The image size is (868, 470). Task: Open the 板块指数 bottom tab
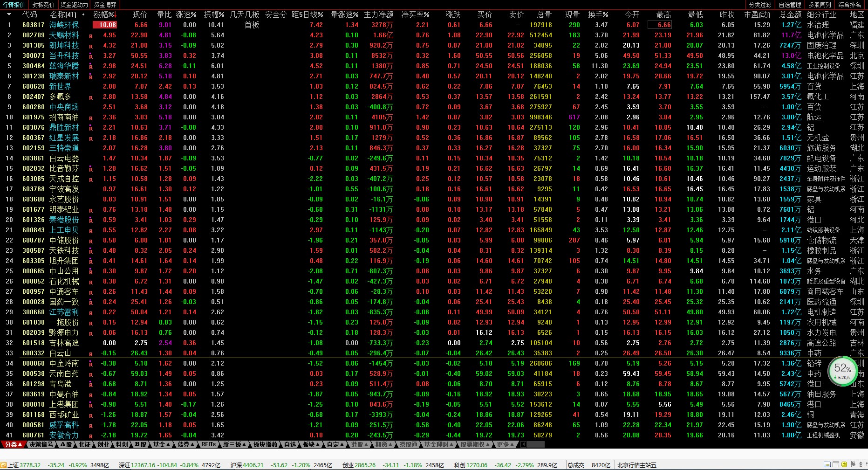click(x=265, y=444)
